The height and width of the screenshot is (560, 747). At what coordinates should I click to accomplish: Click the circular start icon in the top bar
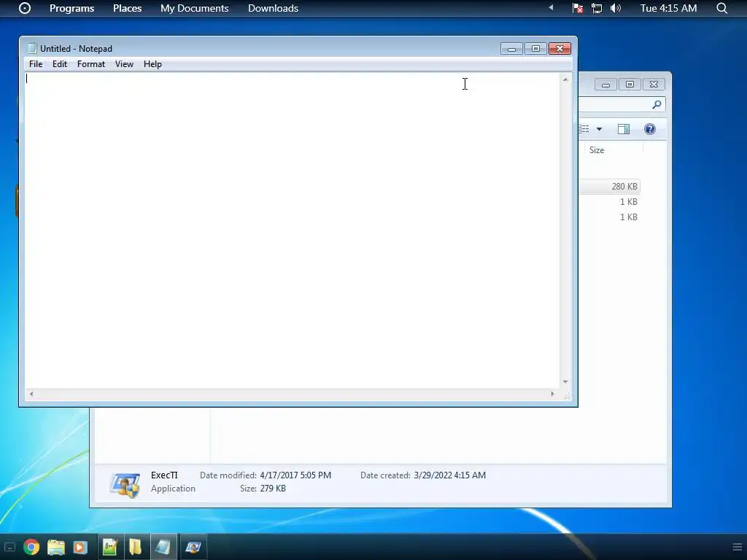point(25,8)
